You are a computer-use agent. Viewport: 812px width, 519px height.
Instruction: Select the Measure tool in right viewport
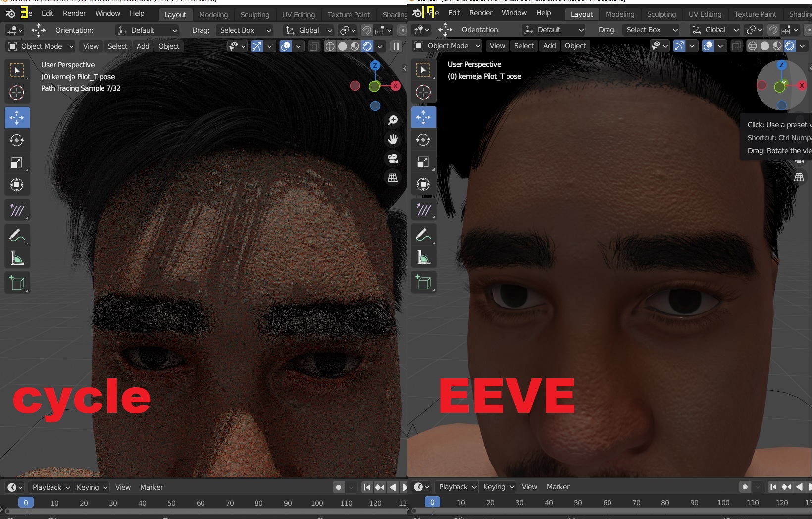423,258
